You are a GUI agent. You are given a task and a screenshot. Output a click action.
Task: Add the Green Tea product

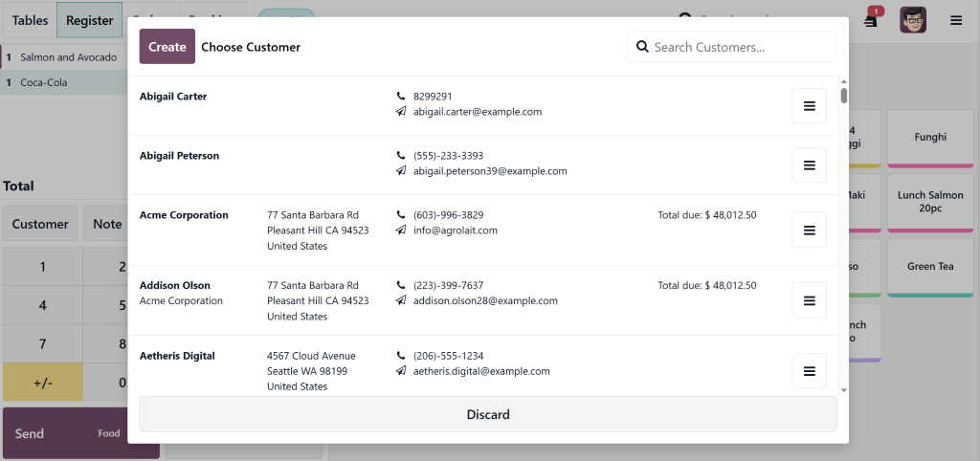[930, 268]
